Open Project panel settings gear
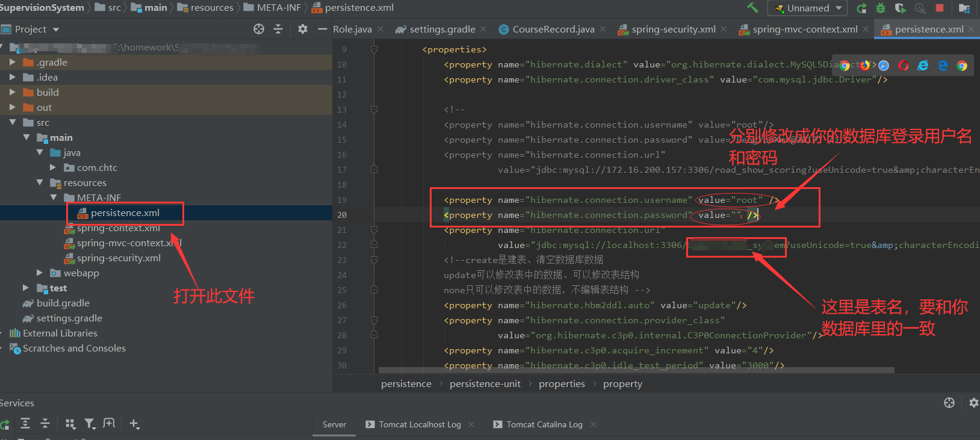 click(303, 29)
